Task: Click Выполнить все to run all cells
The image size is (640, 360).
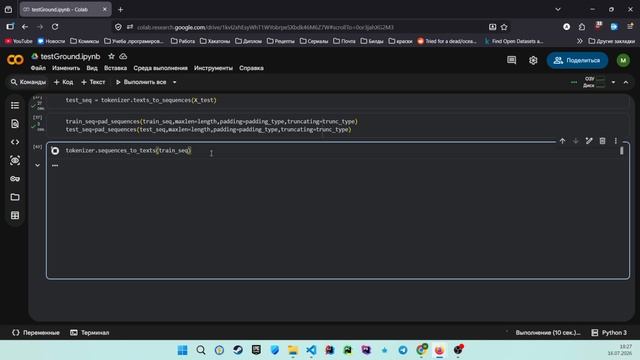Action: point(141,82)
